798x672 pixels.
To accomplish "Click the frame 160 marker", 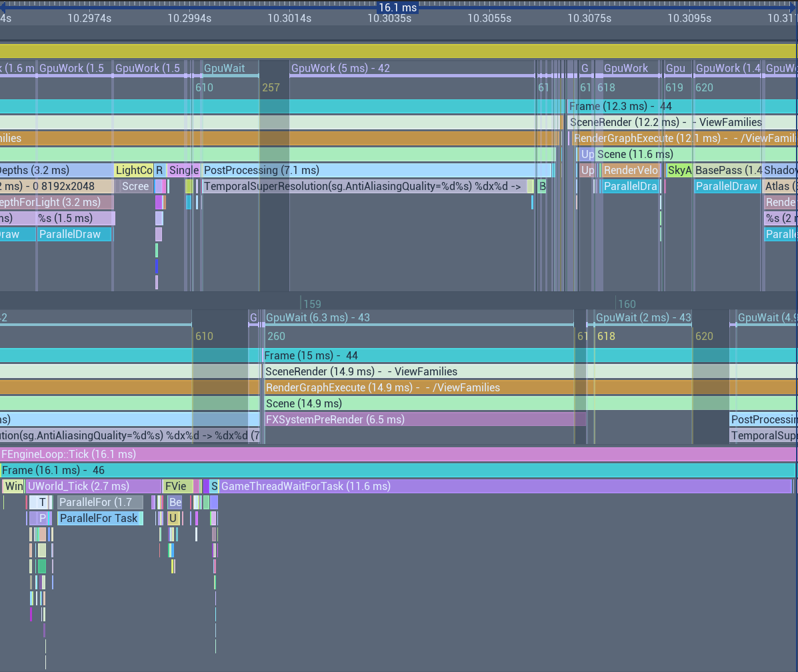I will click(x=626, y=304).
